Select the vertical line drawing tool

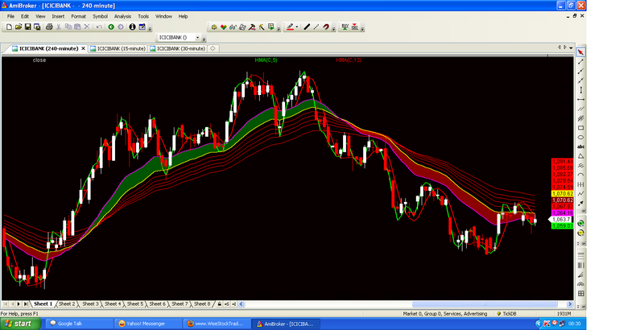(580, 90)
